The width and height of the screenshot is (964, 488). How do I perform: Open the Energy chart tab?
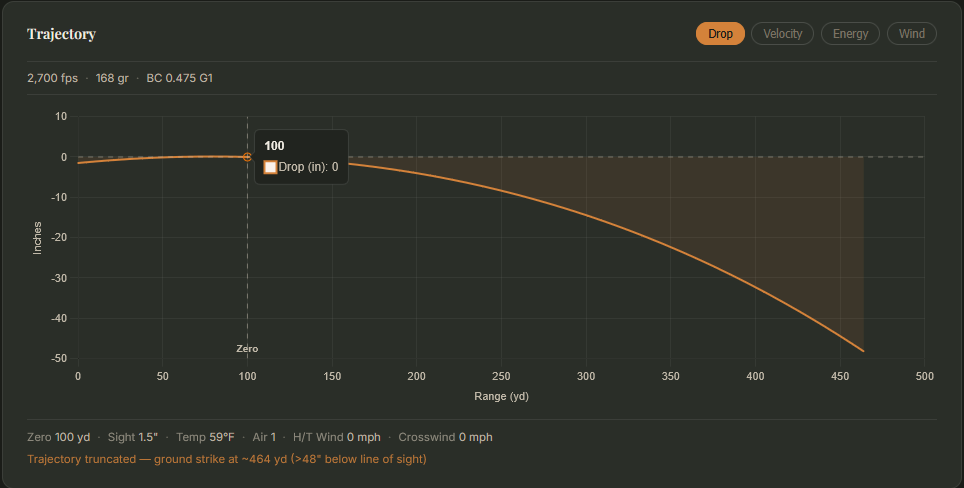(x=850, y=34)
